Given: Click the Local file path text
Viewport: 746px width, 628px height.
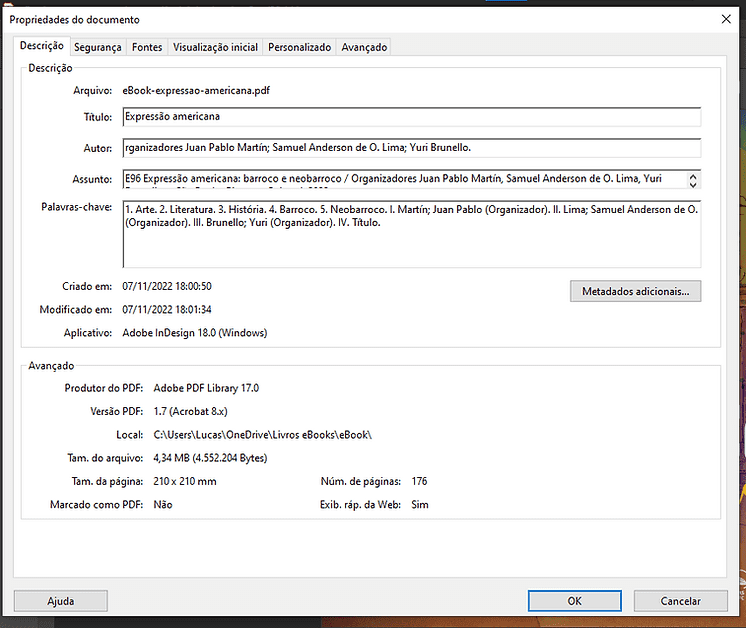Looking at the screenshot, I should click(262, 435).
